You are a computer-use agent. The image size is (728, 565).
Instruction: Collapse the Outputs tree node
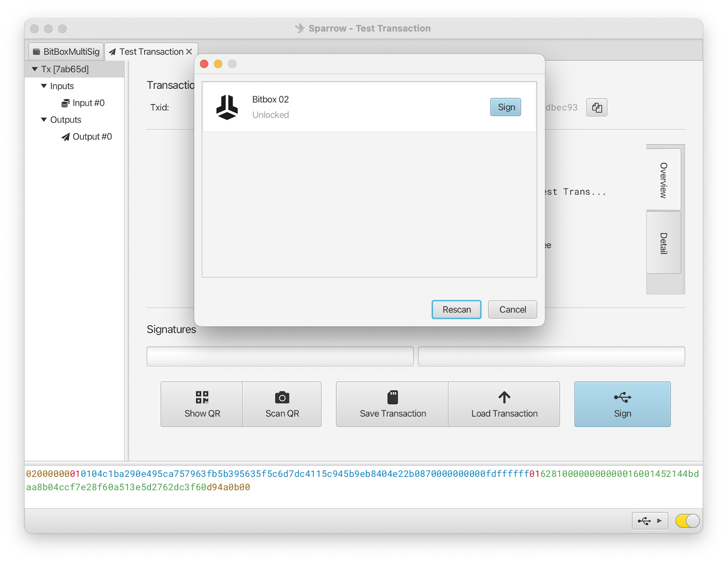tap(44, 120)
